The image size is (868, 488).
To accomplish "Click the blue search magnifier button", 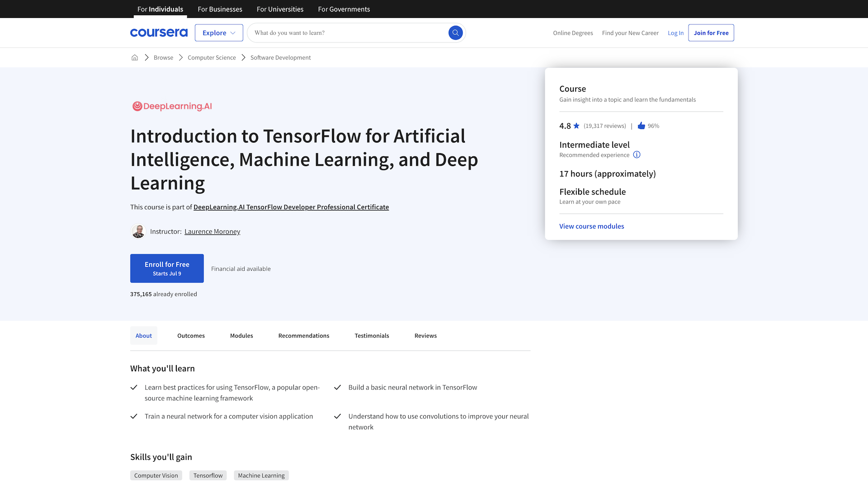I will pos(455,33).
